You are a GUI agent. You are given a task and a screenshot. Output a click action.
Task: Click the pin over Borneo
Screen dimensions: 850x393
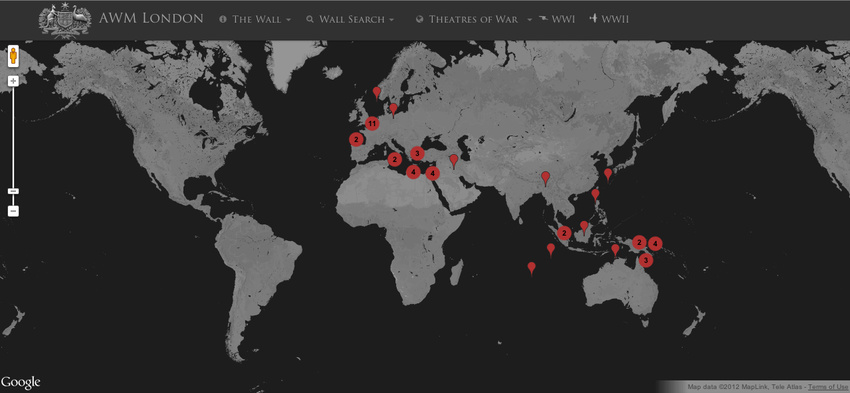tap(584, 227)
